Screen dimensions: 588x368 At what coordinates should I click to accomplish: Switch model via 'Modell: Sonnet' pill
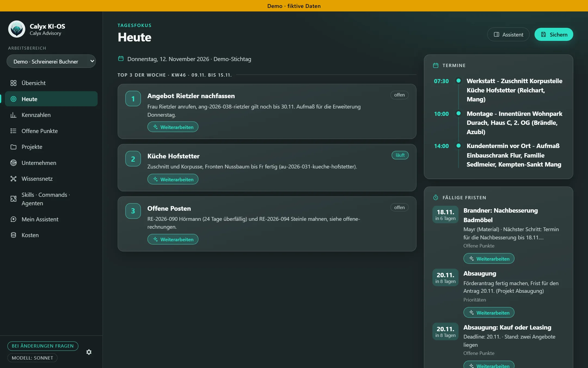tap(32, 358)
